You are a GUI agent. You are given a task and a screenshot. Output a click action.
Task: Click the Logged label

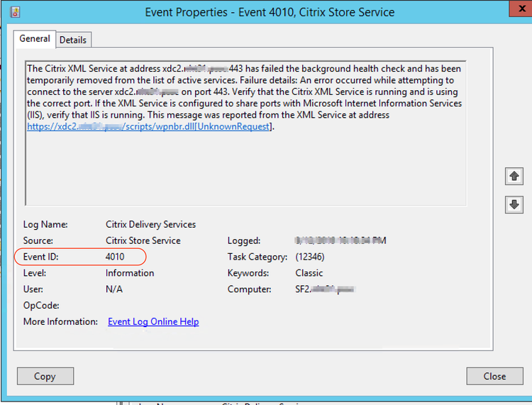[x=244, y=241]
